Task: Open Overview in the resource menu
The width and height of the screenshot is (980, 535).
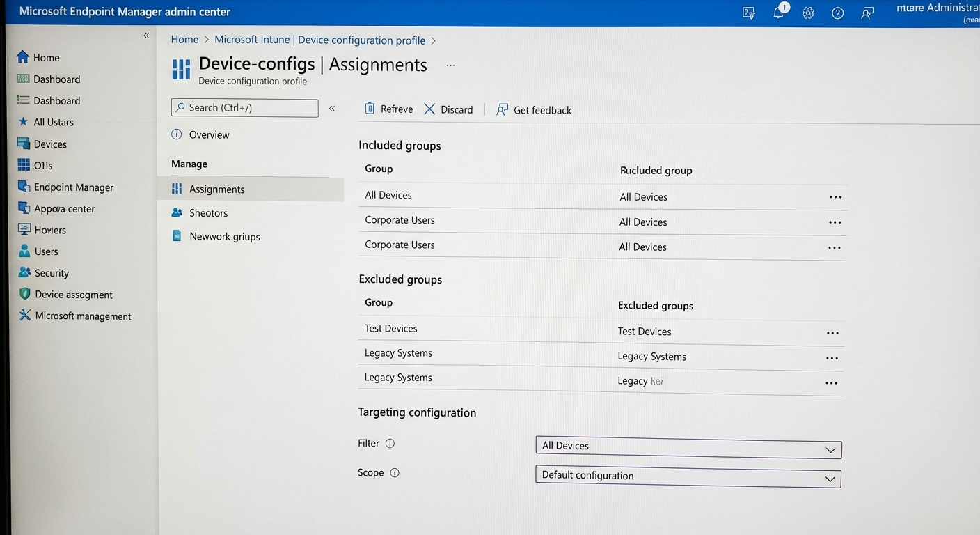Action: (209, 135)
